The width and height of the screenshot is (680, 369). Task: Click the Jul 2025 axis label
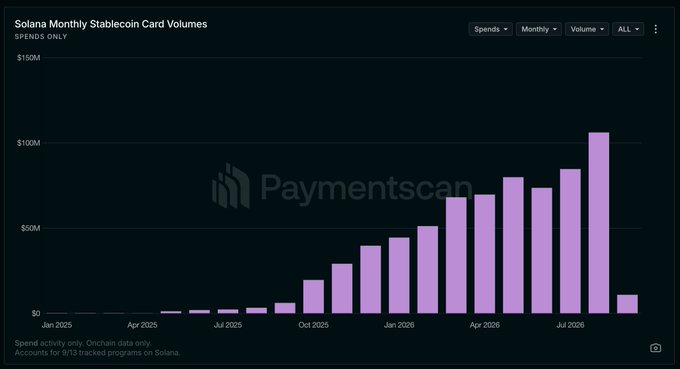click(228, 325)
